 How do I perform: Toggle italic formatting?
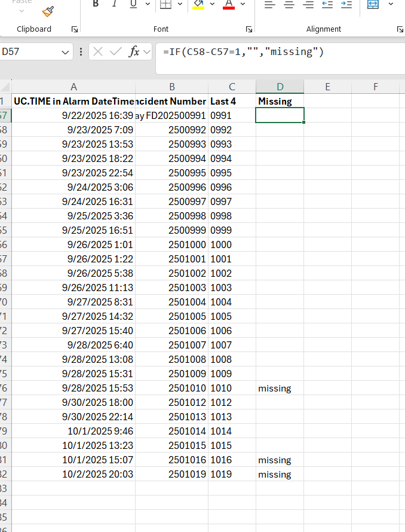click(114, 4)
